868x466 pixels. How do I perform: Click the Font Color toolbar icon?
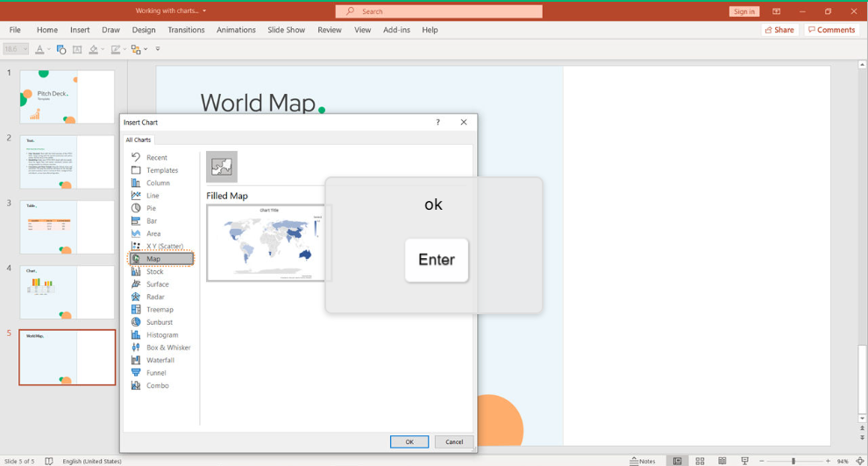pyautogui.click(x=39, y=49)
